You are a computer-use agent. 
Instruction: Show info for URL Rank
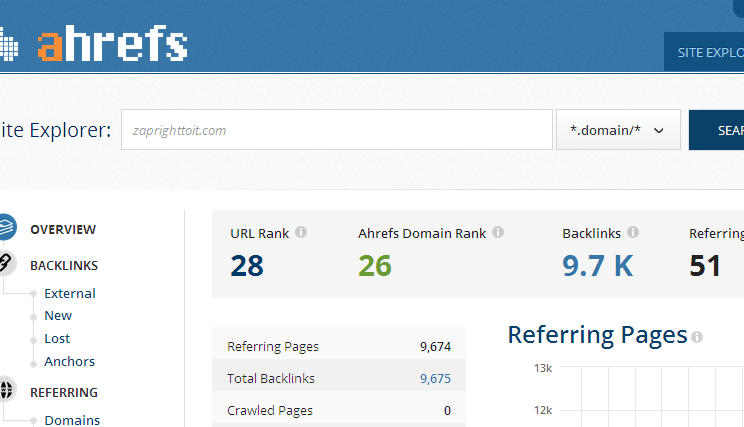point(301,232)
